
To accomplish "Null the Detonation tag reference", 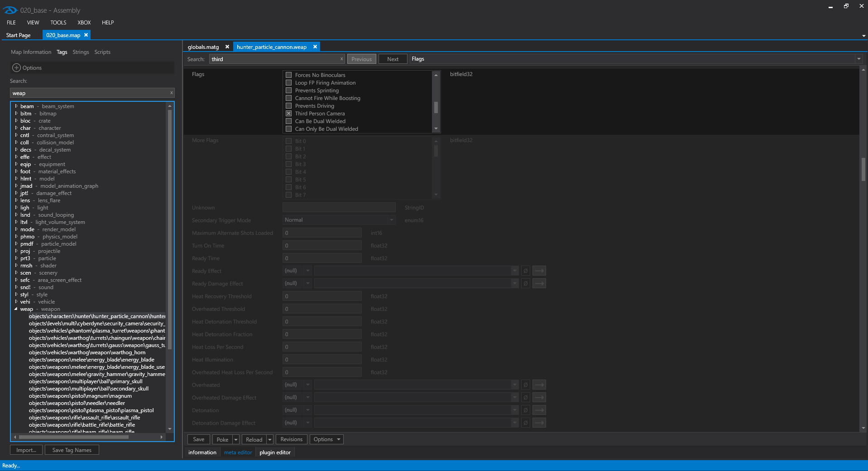I will (x=526, y=410).
